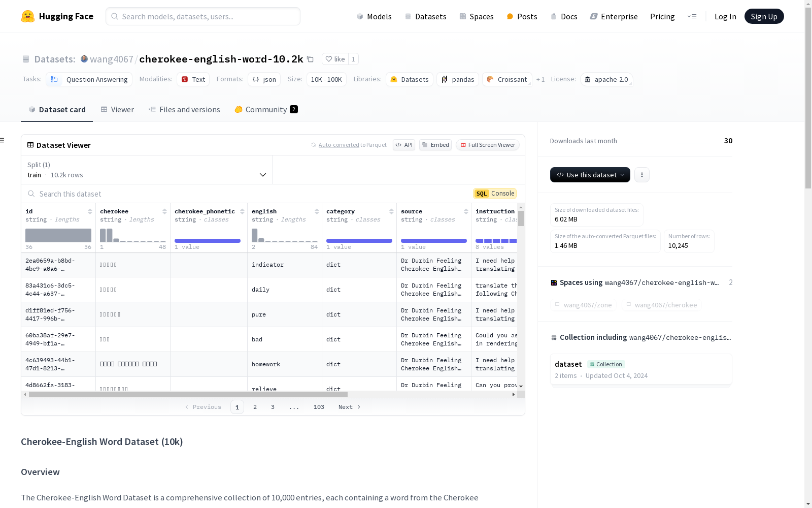Open Docs in the top navigation

pyautogui.click(x=564, y=16)
